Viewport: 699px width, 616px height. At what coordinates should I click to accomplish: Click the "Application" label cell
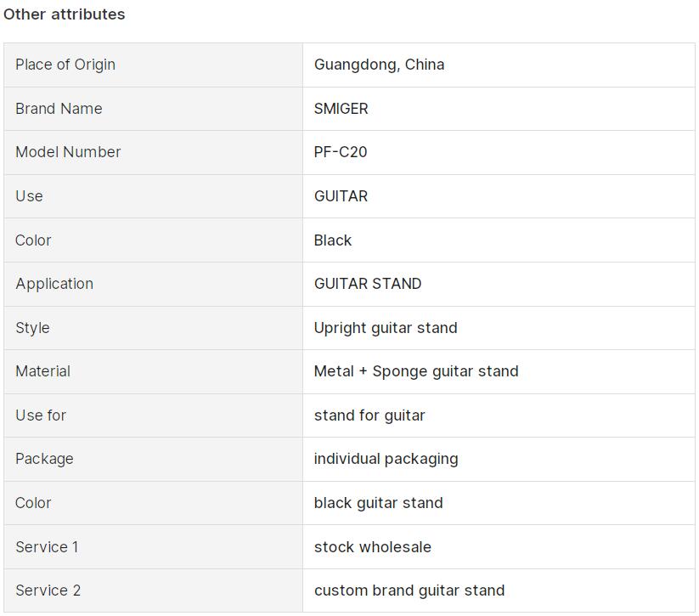coord(54,284)
